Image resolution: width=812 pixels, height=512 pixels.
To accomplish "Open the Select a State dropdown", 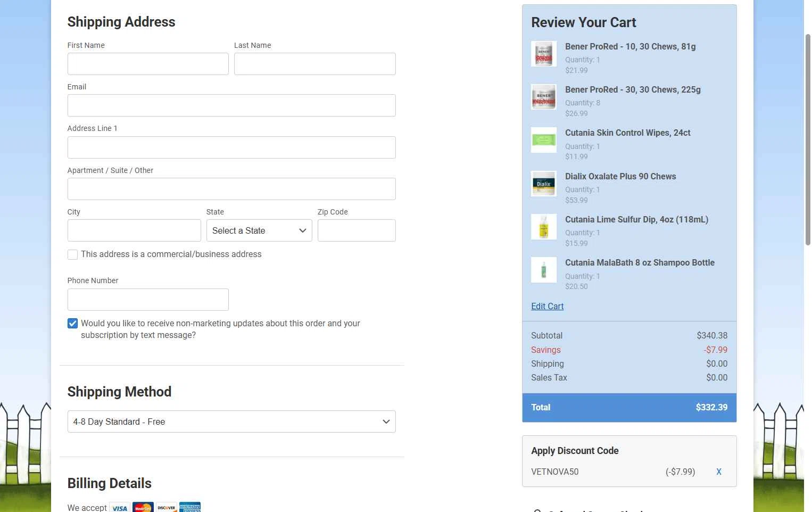I will pos(259,230).
